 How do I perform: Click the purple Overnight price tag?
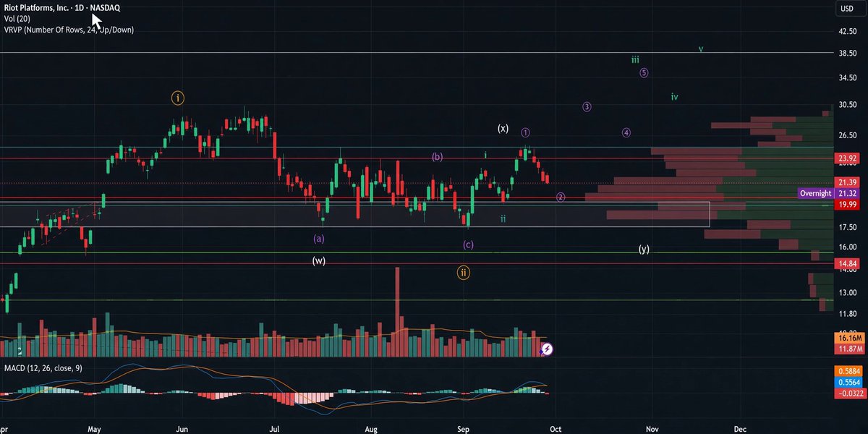(x=817, y=193)
